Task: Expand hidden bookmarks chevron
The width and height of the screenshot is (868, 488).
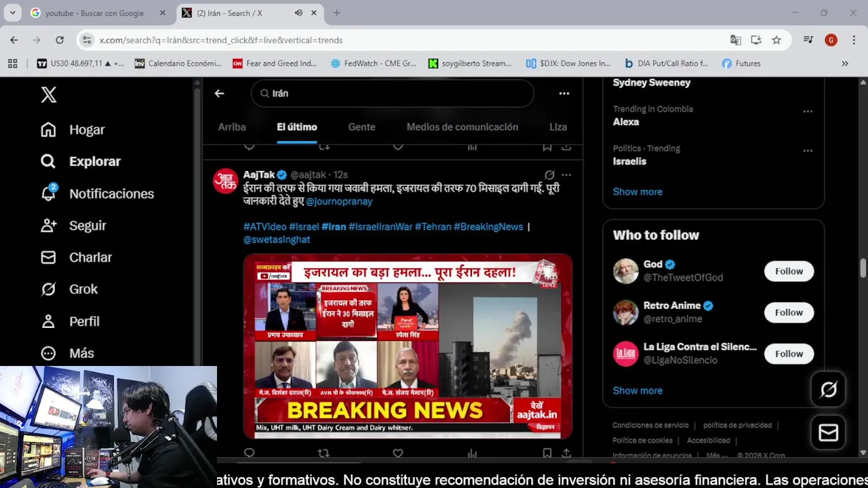Action: pos(845,63)
